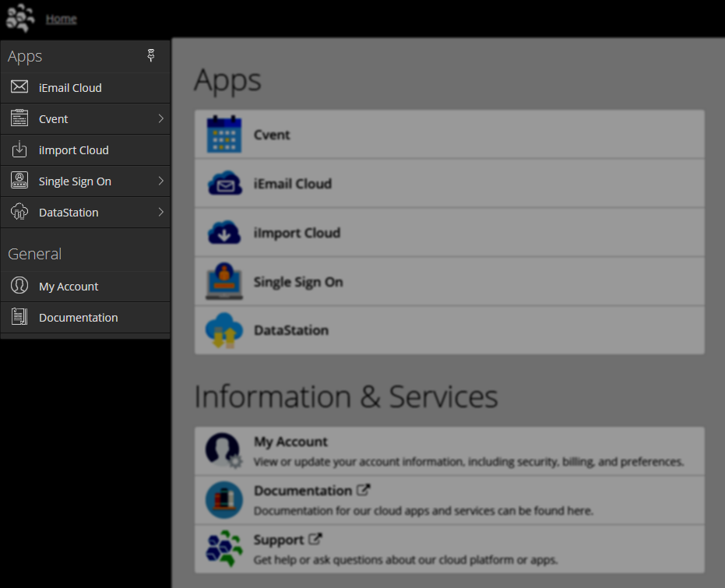This screenshot has height=588, width=725.
Task: Follow the Home breadcrumb link
Action: click(61, 19)
